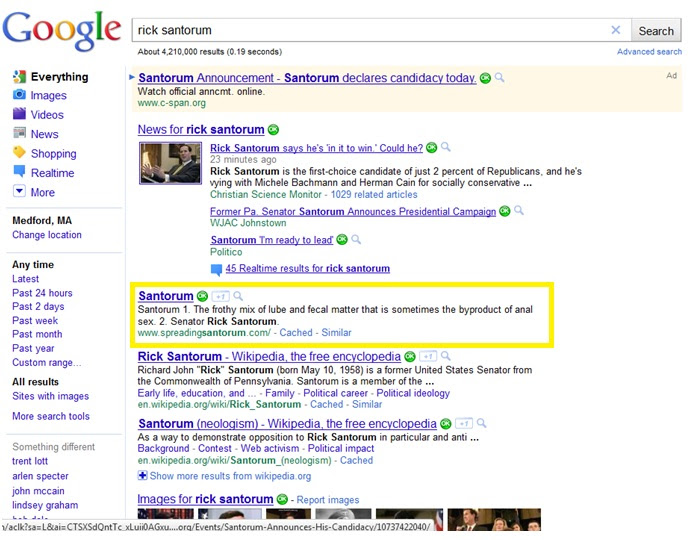Click the Search button
The height and width of the screenshot is (540, 692).
[656, 31]
